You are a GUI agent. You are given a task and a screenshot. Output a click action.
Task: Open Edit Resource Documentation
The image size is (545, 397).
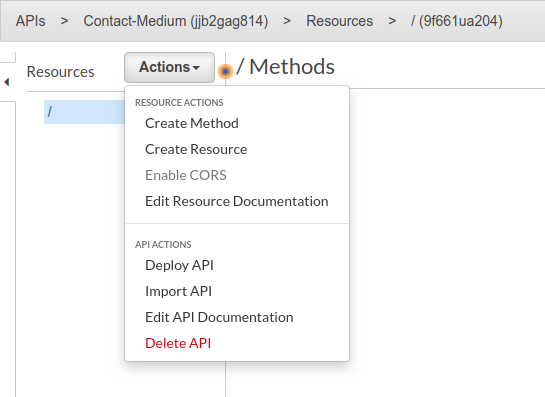[237, 201]
